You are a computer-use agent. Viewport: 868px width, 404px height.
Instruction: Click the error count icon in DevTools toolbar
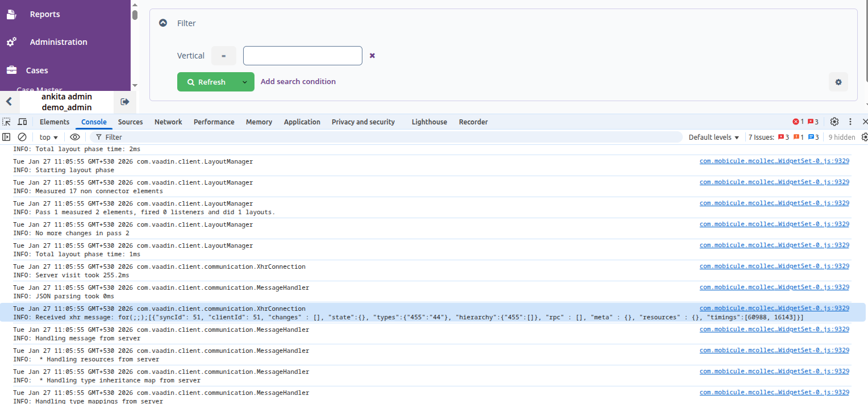pos(798,121)
